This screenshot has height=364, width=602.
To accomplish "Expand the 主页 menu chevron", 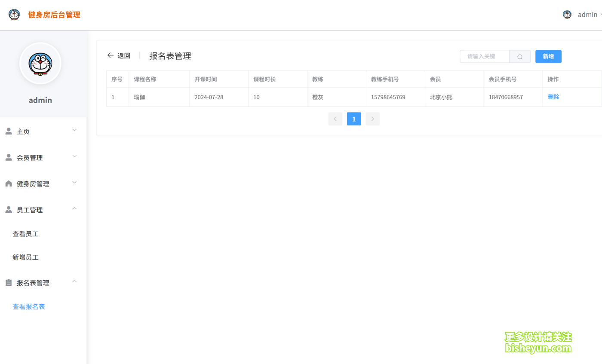I will pos(74,130).
